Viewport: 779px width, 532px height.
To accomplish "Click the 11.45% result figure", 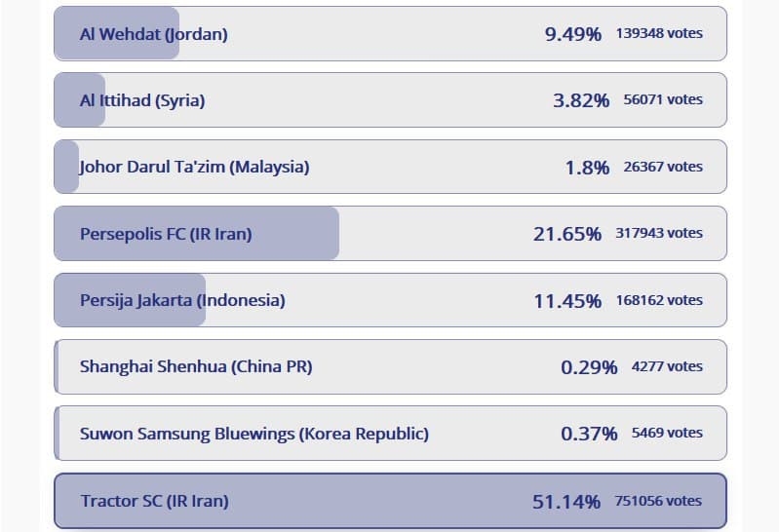I will click(567, 301).
